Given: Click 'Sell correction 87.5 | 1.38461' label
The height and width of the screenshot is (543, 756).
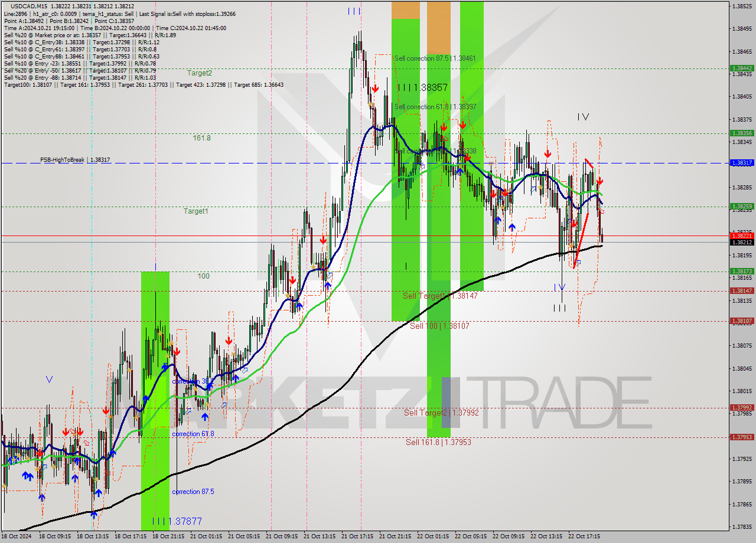Looking at the screenshot, I should pos(435,58).
